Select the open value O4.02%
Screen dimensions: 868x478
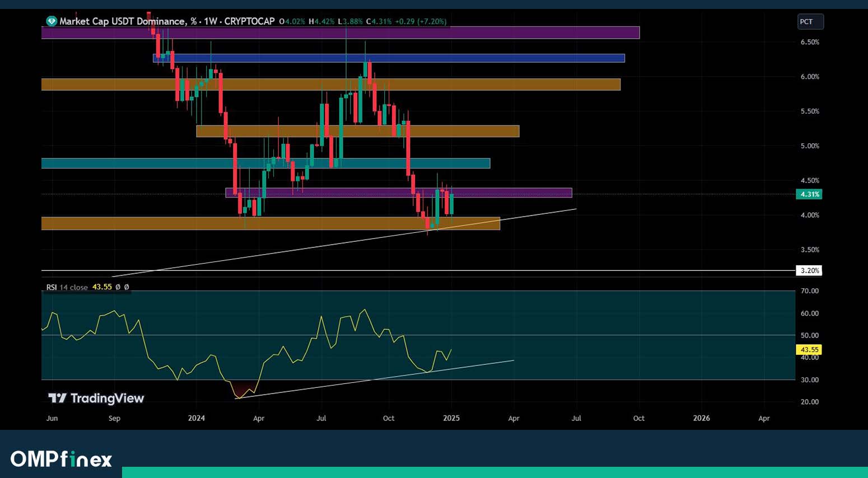[292, 22]
